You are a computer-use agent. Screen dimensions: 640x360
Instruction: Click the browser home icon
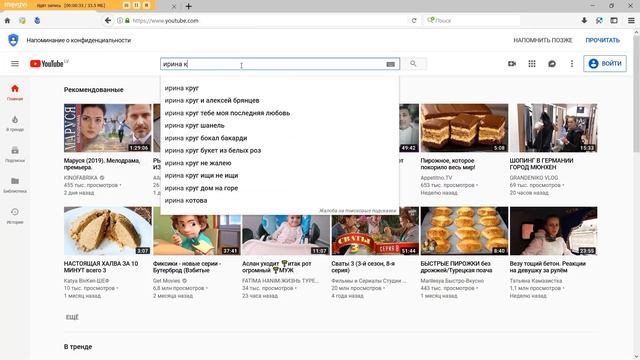pyautogui.click(x=7, y=20)
